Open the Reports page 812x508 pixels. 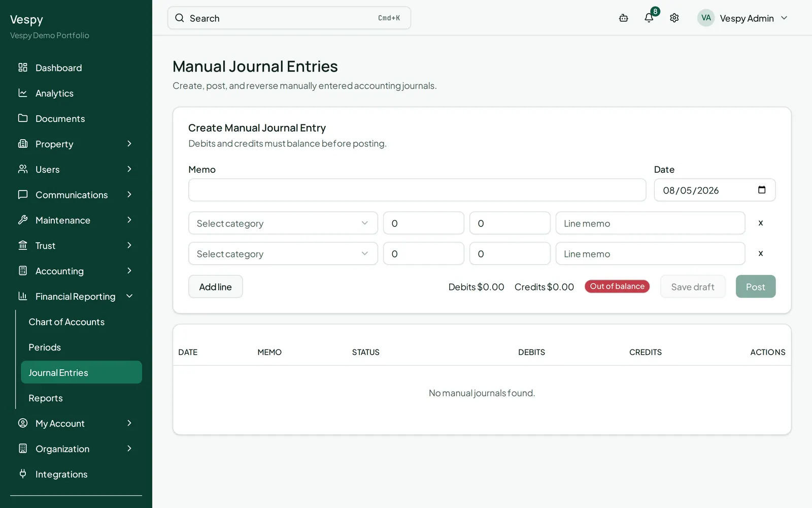tap(46, 398)
